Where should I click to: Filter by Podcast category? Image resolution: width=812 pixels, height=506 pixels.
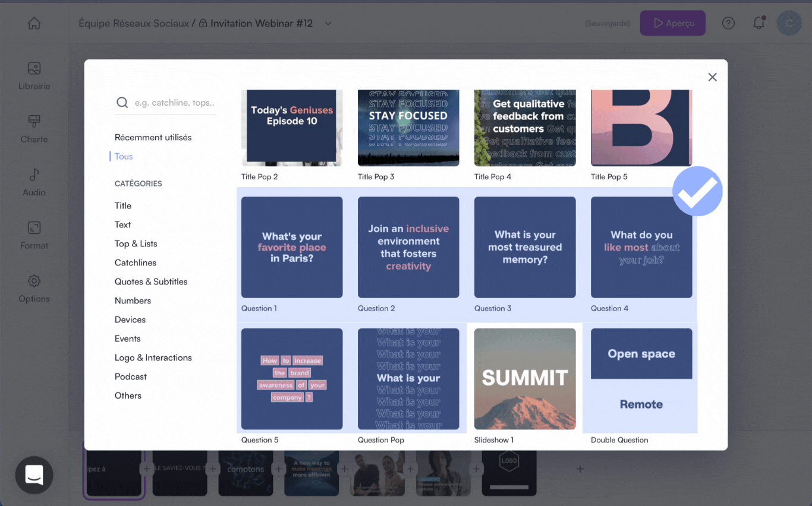pyautogui.click(x=131, y=377)
